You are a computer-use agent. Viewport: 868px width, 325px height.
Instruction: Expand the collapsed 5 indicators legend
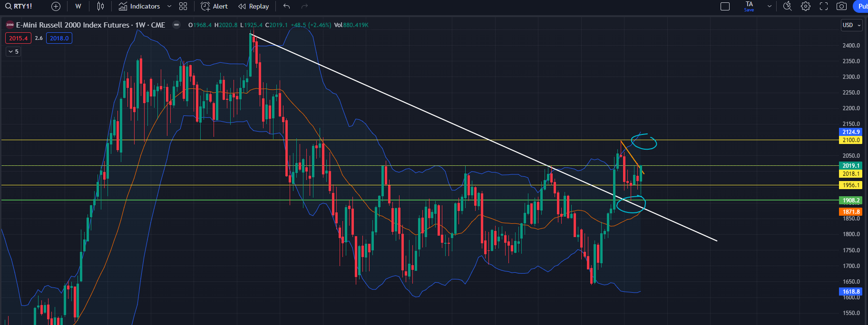(13, 51)
